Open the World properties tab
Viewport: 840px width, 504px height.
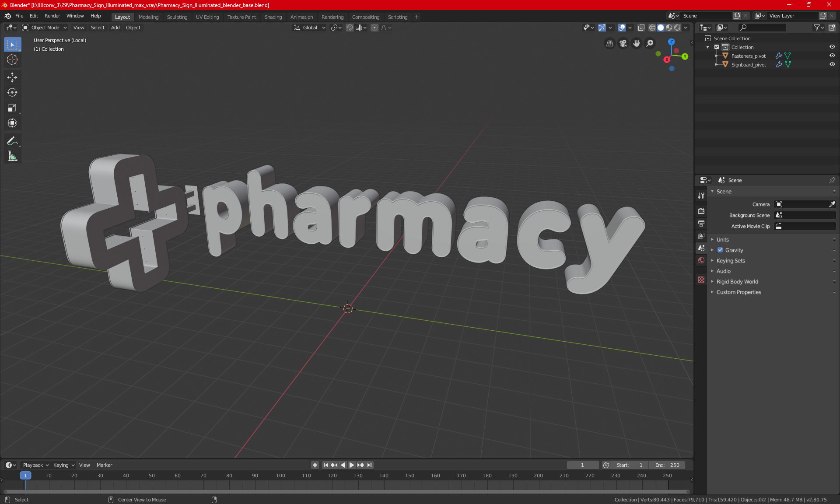[701, 260]
